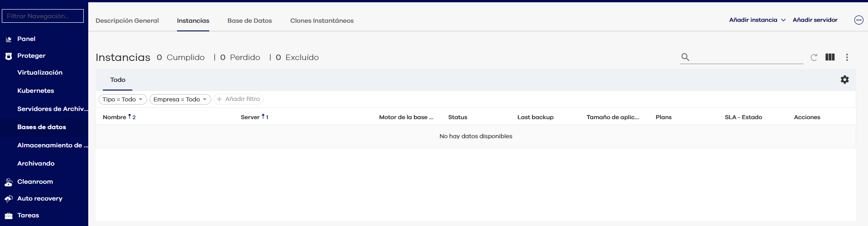Click the SLA - Estado column header
Screen dimensions: 868x226
(743, 117)
